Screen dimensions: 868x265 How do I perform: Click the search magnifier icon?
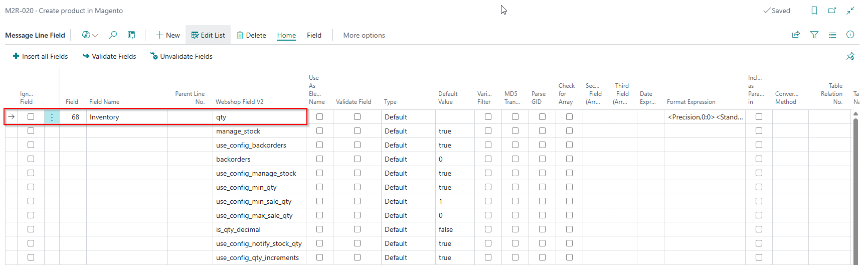(x=113, y=35)
